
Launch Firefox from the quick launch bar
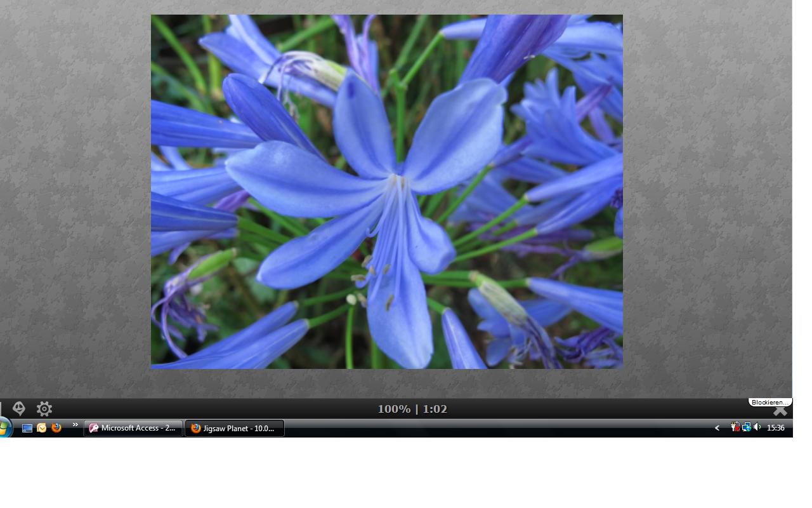[x=56, y=428]
